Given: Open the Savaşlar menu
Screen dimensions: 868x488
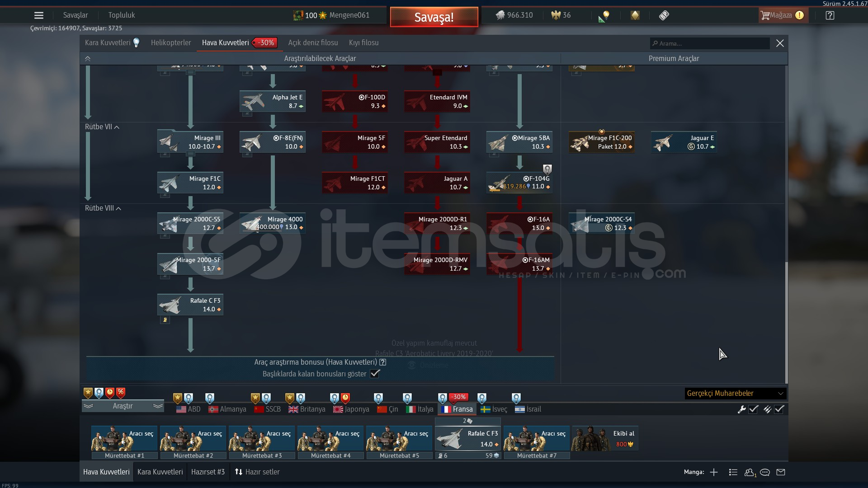Looking at the screenshot, I should click(75, 15).
